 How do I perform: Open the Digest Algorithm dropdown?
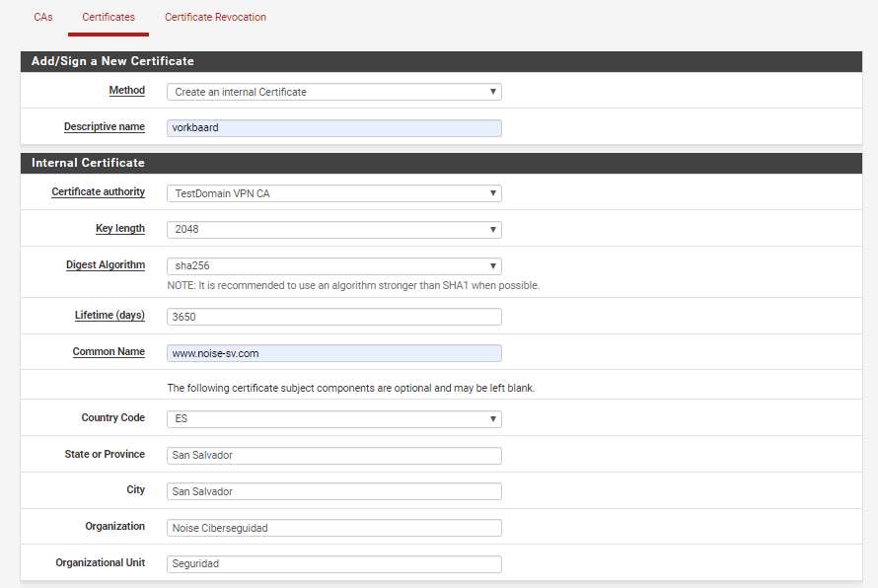click(x=334, y=266)
